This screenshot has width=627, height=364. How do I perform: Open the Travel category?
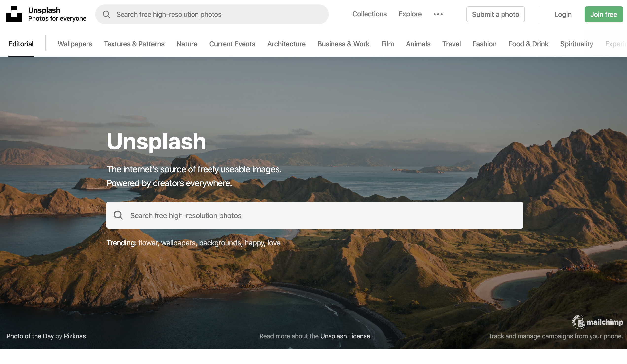452,44
